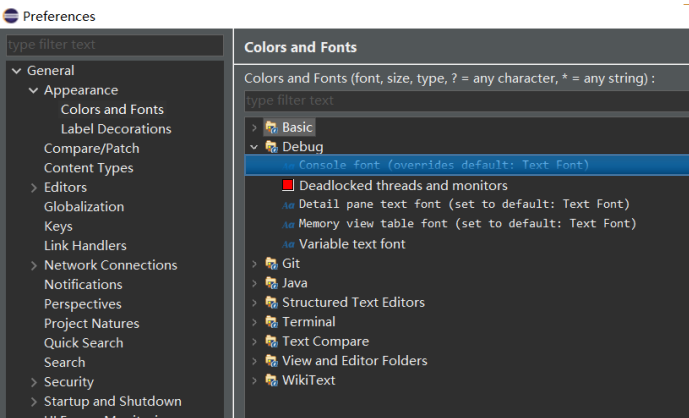The image size is (689, 418).
Task: Click the Colors and Fonts filter field
Action: click(x=460, y=101)
